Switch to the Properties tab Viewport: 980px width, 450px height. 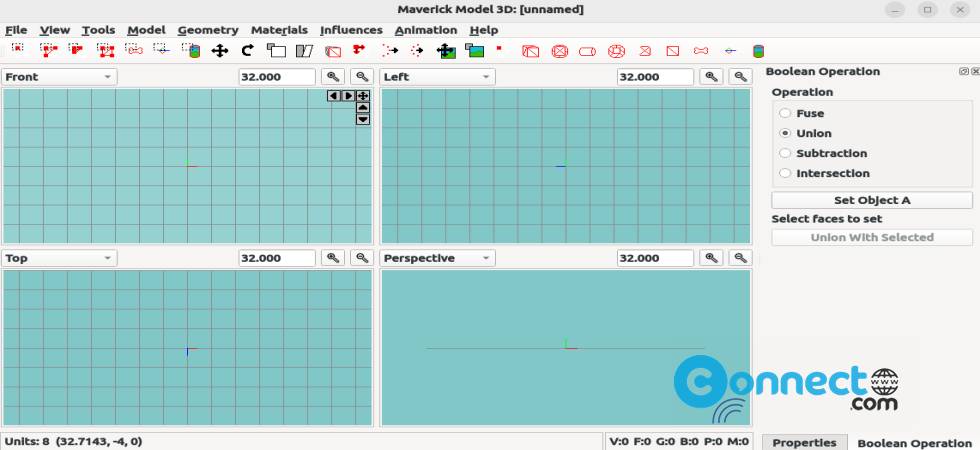click(804, 442)
